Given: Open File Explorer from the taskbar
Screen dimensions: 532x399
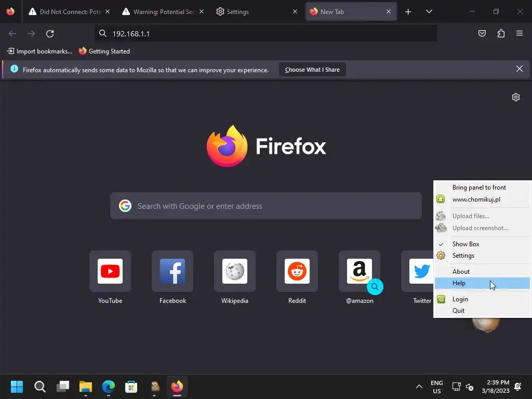Looking at the screenshot, I should tap(86, 387).
